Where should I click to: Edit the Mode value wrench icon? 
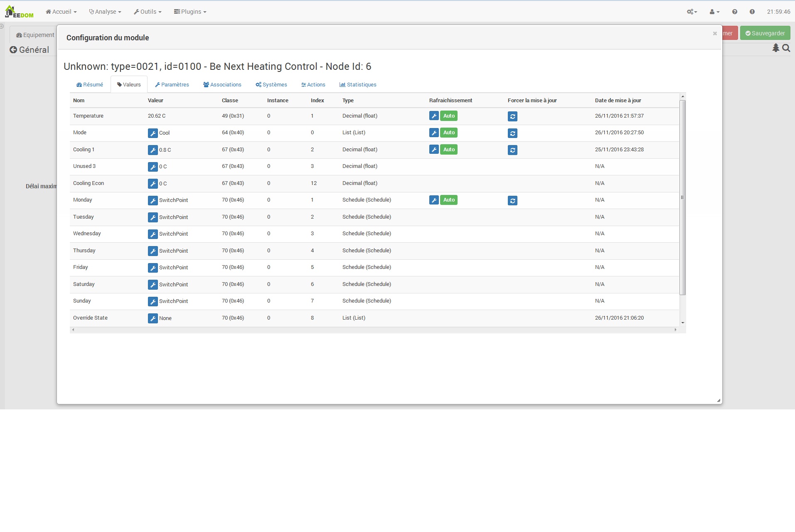click(153, 133)
